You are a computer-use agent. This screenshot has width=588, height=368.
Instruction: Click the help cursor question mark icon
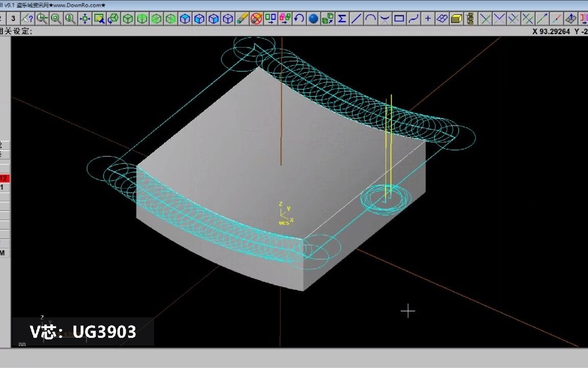tap(28, 18)
